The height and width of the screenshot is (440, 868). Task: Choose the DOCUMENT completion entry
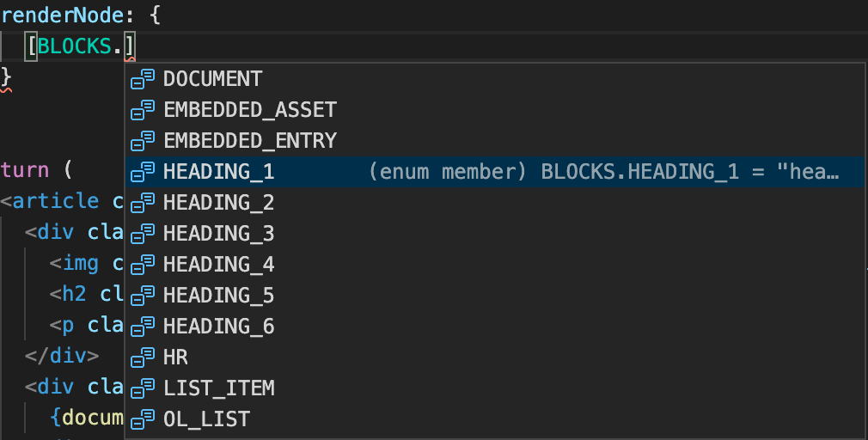coord(494,79)
